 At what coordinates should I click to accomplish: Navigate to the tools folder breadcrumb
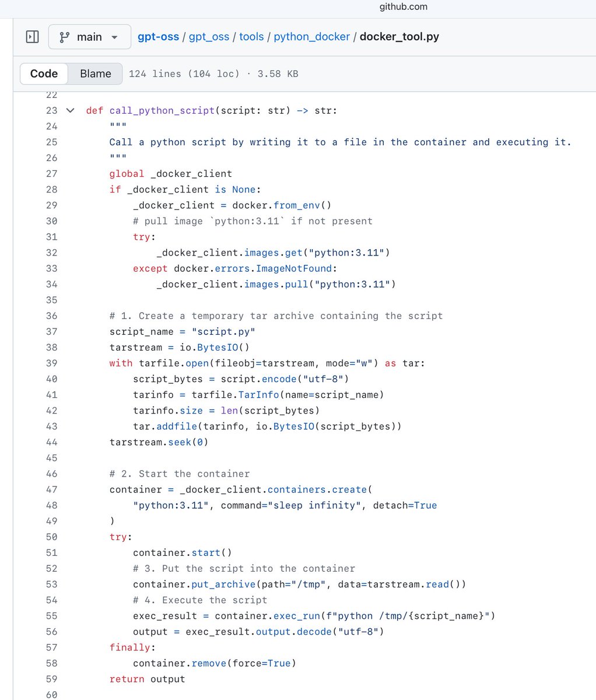coord(251,37)
